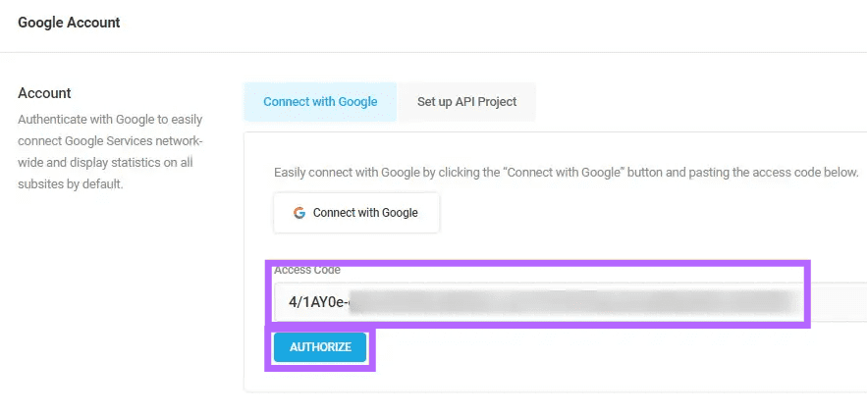
Task: Click the Easily connect with Google instruction text
Action: pyautogui.click(x=566, y=173)
